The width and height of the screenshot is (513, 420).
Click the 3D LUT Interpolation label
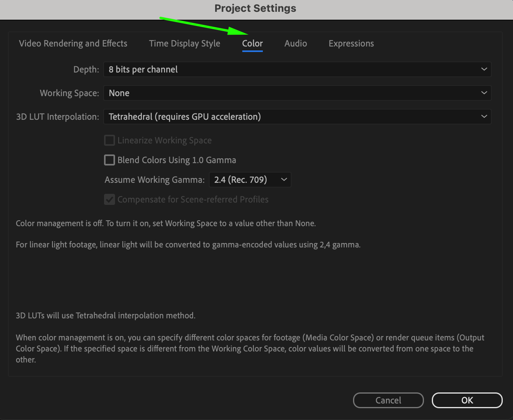[x=58, y=117]
